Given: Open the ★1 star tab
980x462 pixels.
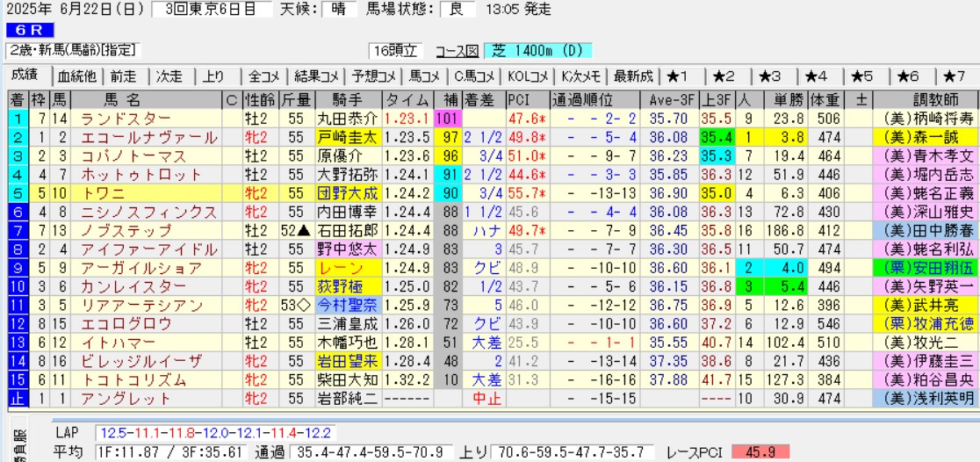Looking at the screenshot, I should tap(681, 76).
